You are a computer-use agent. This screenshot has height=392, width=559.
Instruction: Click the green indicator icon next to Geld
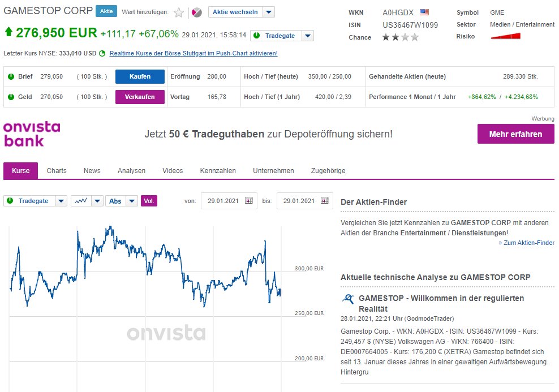click(x=11, y=97)
